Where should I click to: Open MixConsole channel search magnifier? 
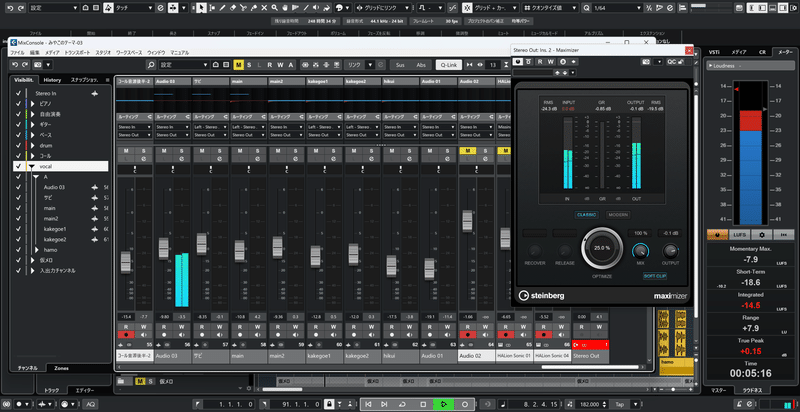(151, 65)
